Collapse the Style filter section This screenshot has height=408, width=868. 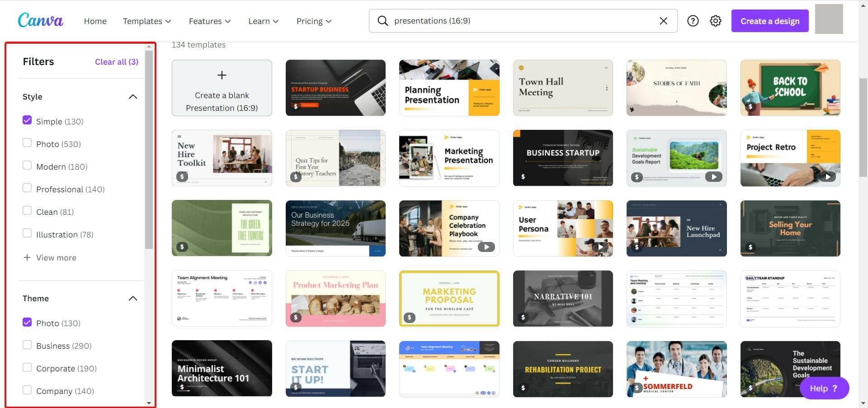tap(133, 97)
